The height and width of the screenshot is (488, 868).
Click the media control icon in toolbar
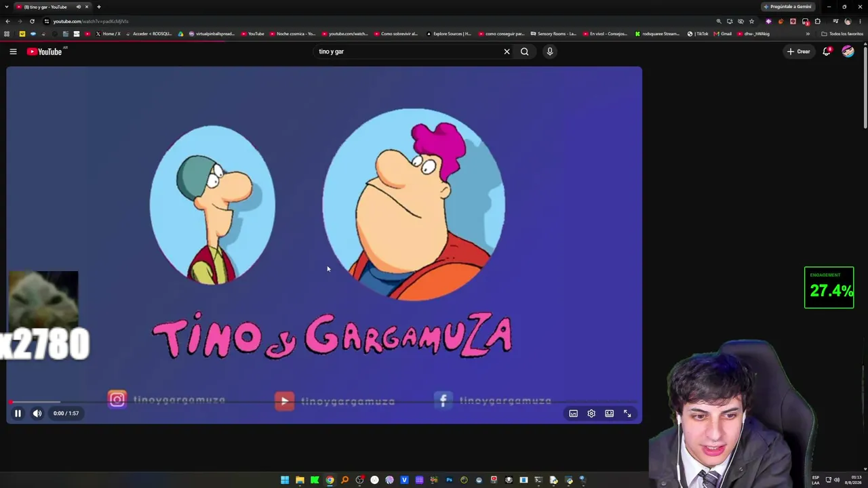[x=835, y=21]
